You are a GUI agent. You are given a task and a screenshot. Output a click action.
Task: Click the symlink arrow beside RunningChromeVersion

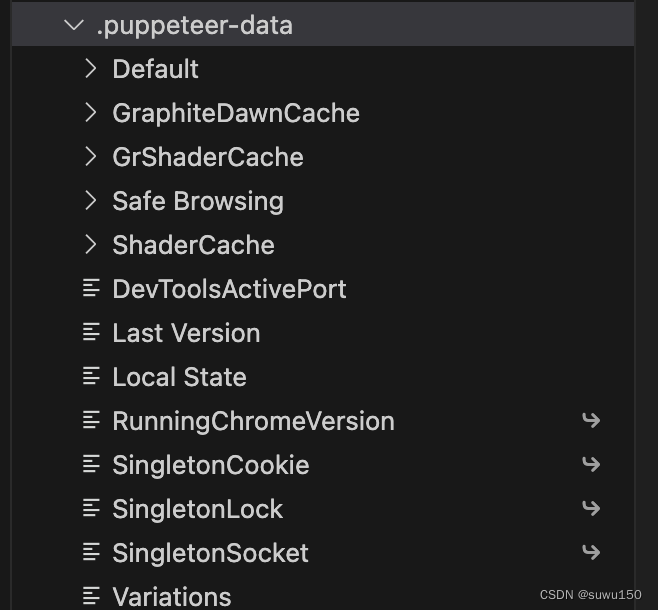(591, 420)
